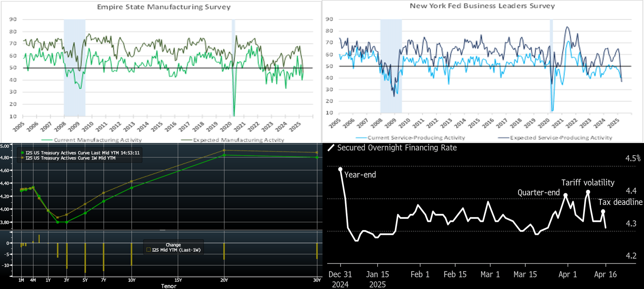Click the green dot legend marker for Last Mid YTM

pyautogui.click(x=22, y=153)
